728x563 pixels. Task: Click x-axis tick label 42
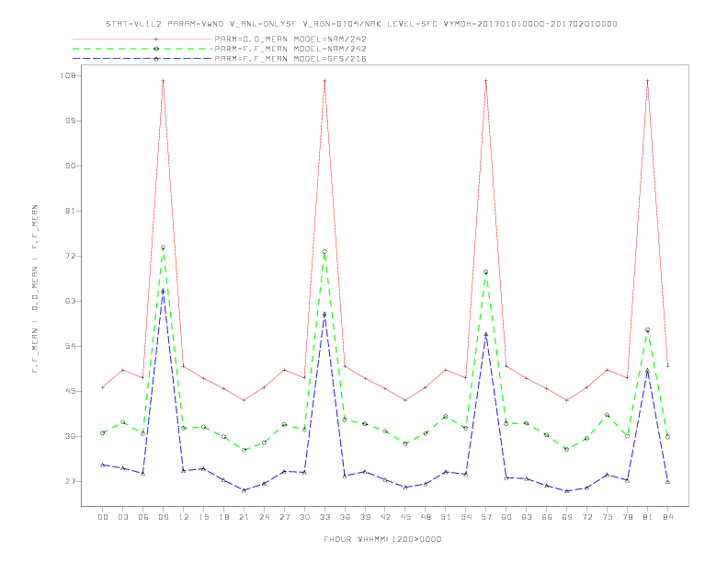[x=385, y=517]
